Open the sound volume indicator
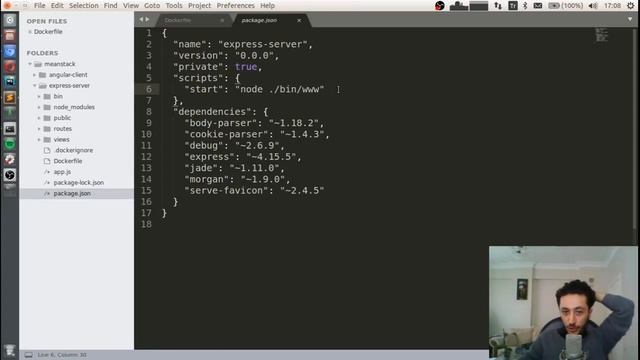 [x=593, y=6]
